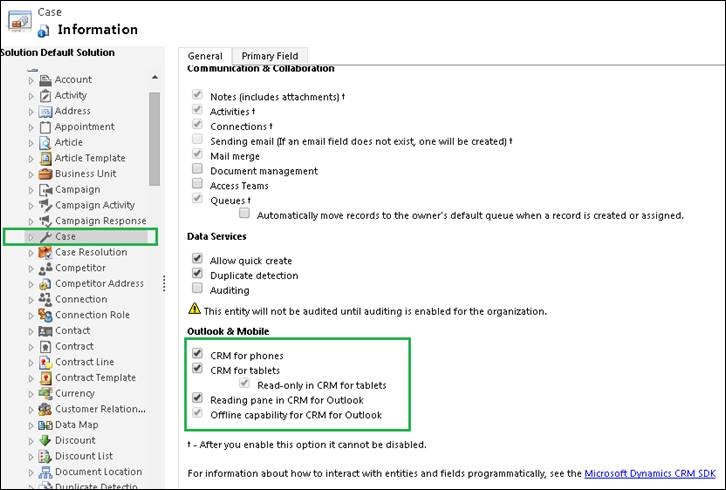
Task: Expand the Currency tree node arrow
Action: click(x=31, y=394)
